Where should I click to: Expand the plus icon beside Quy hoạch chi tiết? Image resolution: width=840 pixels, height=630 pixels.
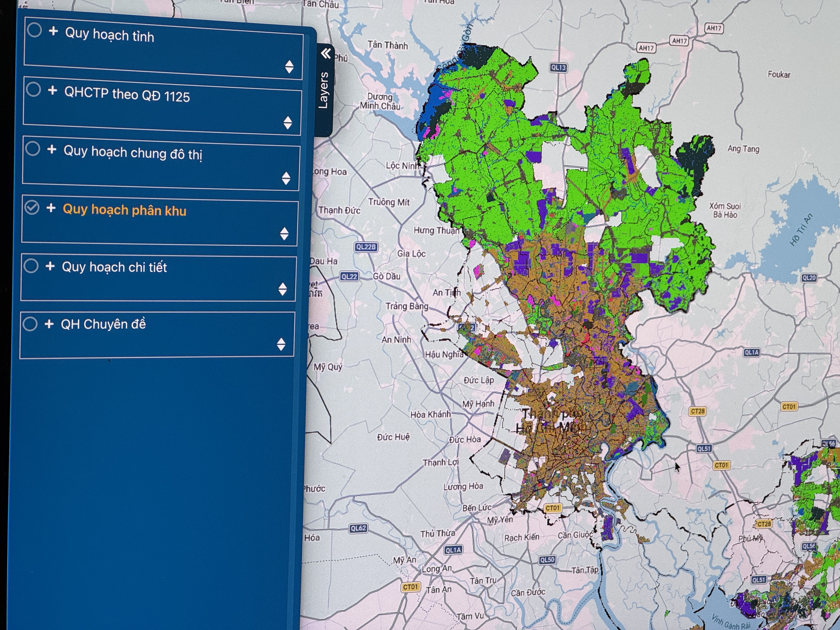(50, 266)
